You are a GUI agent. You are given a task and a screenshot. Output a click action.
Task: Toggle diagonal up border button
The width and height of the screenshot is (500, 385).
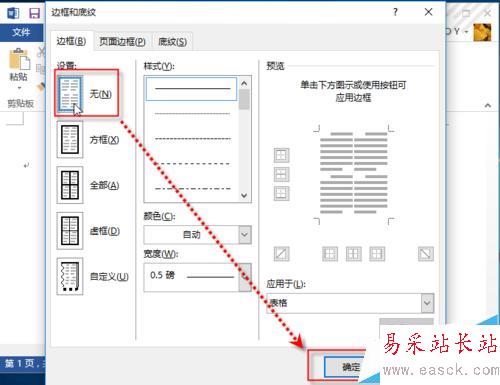(282, 254)
